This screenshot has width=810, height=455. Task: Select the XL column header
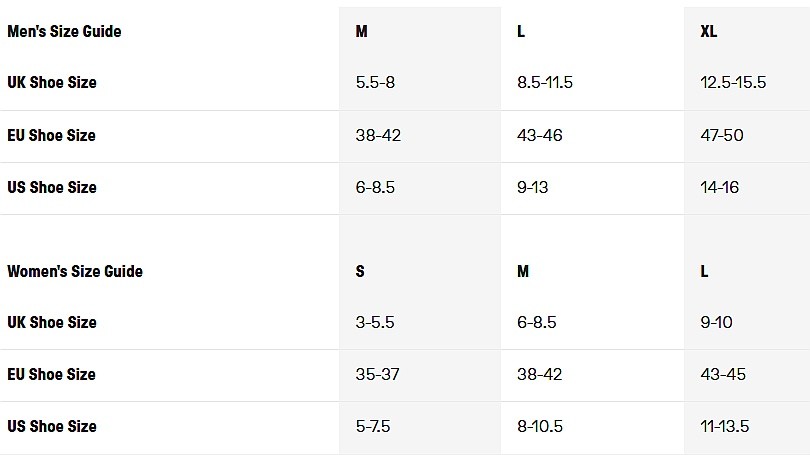tap(709, 31)
